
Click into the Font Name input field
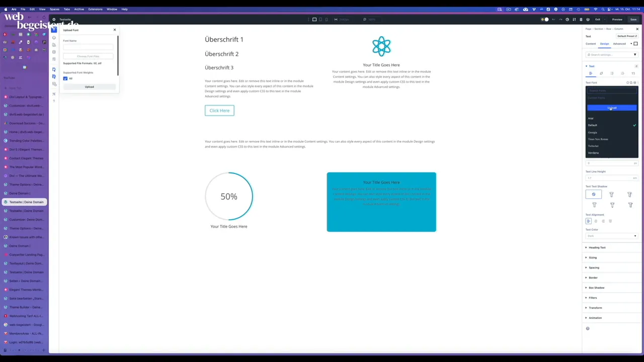(88, 46)
